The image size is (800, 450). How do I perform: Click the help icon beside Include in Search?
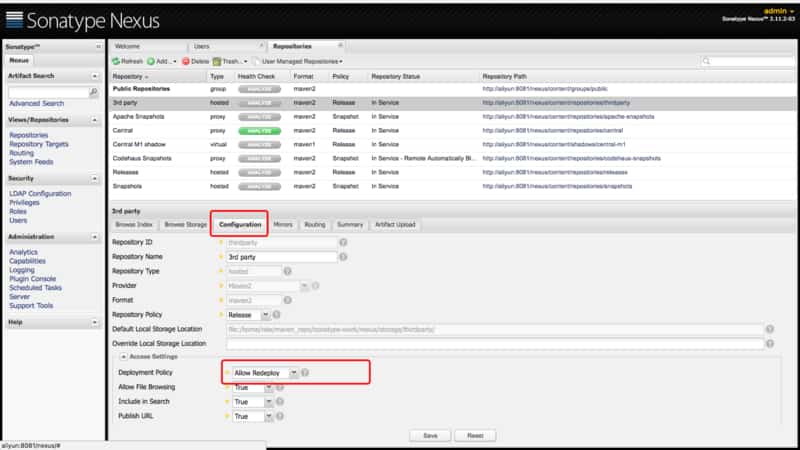point(280,402)
